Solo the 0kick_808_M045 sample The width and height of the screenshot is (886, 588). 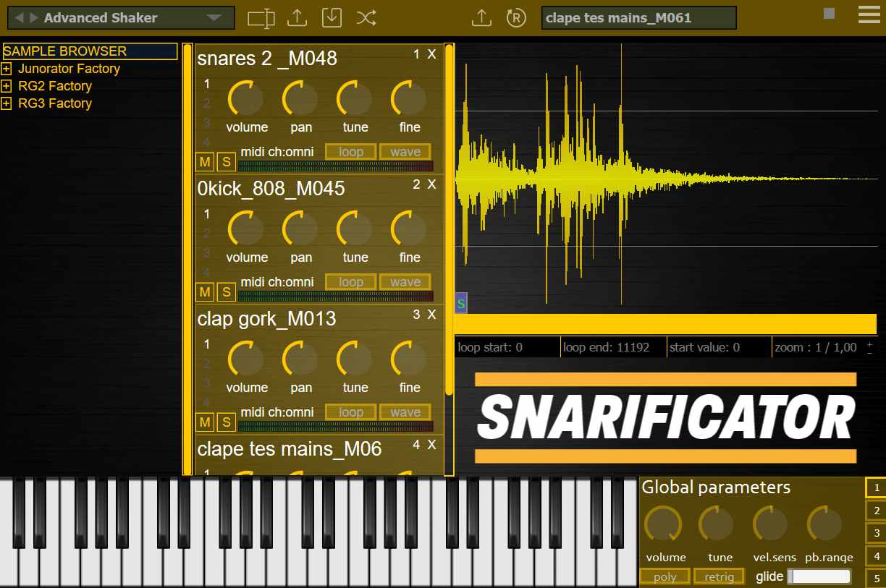[x=226, y=292]
